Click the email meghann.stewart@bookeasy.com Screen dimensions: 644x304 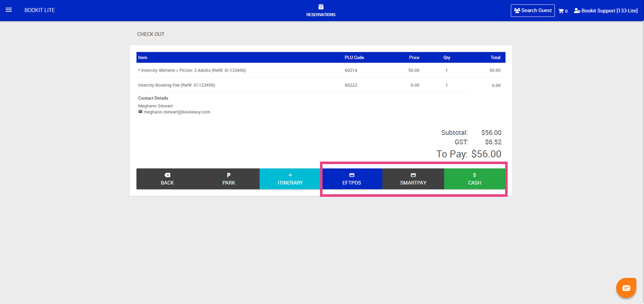coord(177,112)
